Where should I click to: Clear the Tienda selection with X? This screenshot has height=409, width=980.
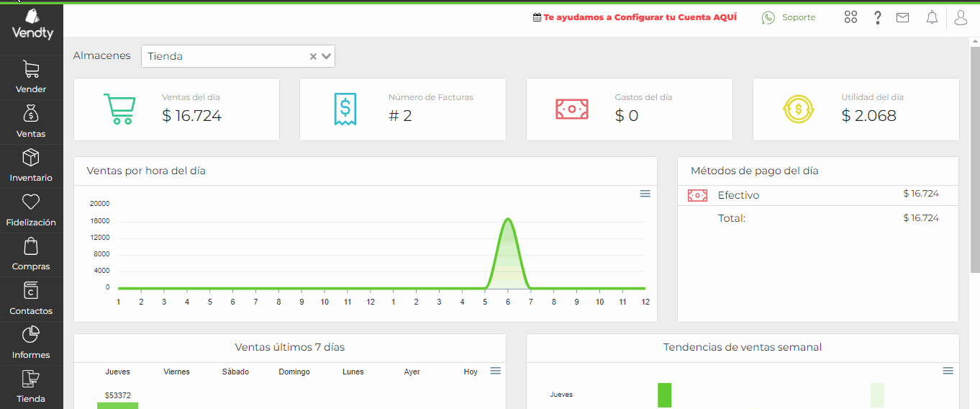pos(313,56)
